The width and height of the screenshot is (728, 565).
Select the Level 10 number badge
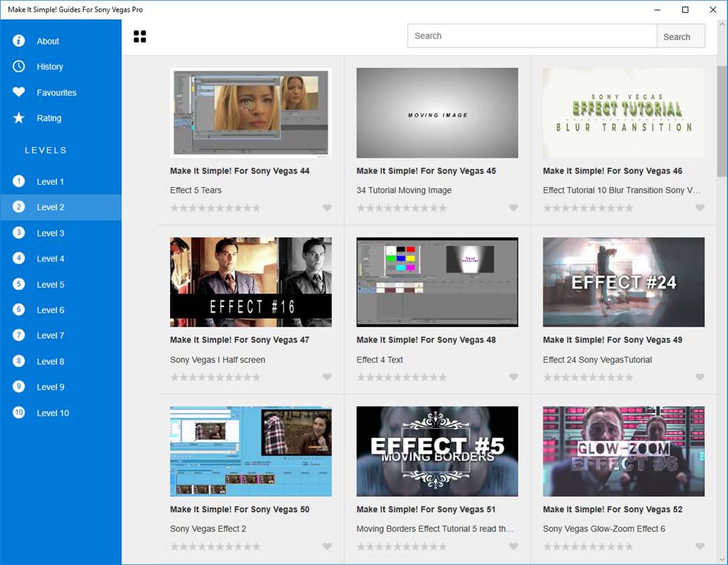click(19, 412)
